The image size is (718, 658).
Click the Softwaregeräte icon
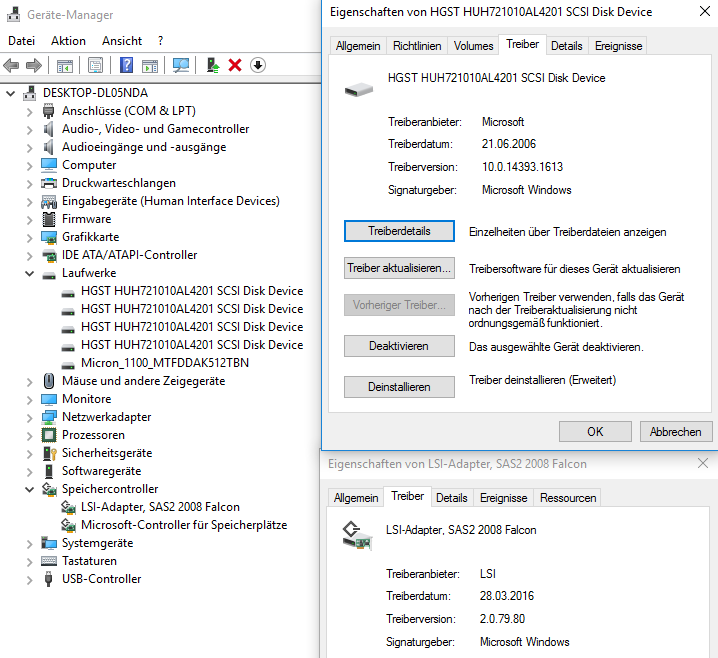[49, 471]
